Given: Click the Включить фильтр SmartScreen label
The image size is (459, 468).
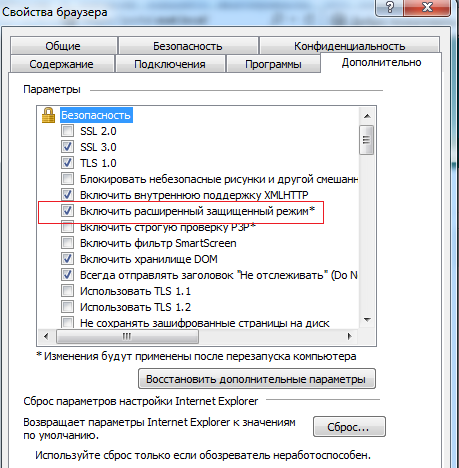Looking at the screenshot, I should coord(158,243).
